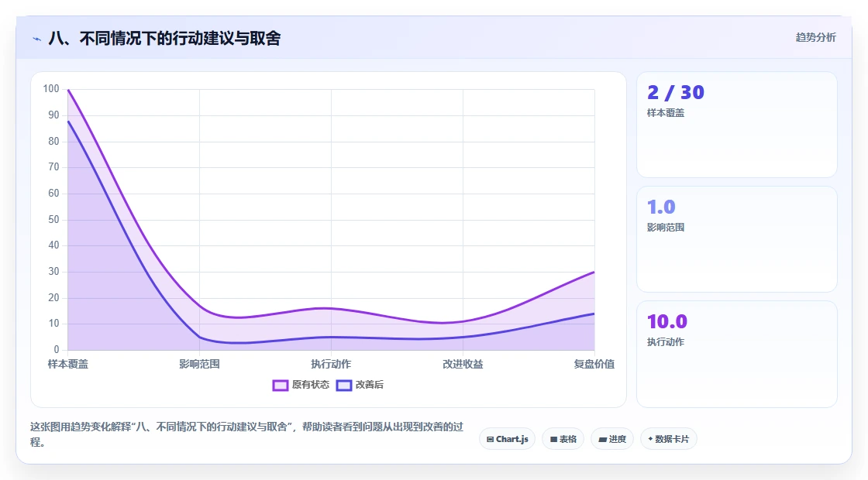868x480 pixels.
Task: Click the purple 原有状态 legend swatch
Action: point(280,386)
